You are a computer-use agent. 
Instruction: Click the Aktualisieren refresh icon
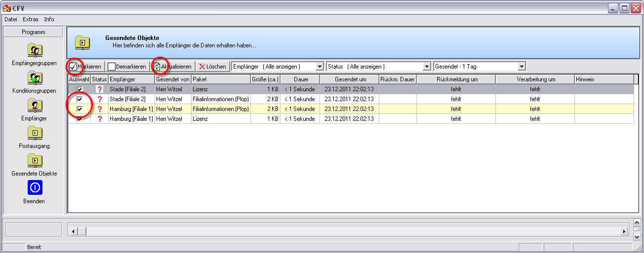157,67
